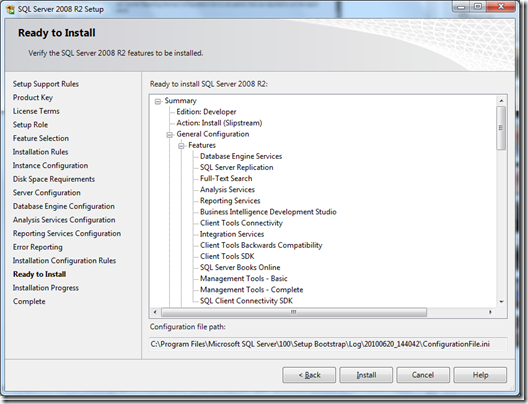Select SQL Server Replication item
The width and height of the screenshot is (528, 404).
pyautogui.click(x=236, y=167)
